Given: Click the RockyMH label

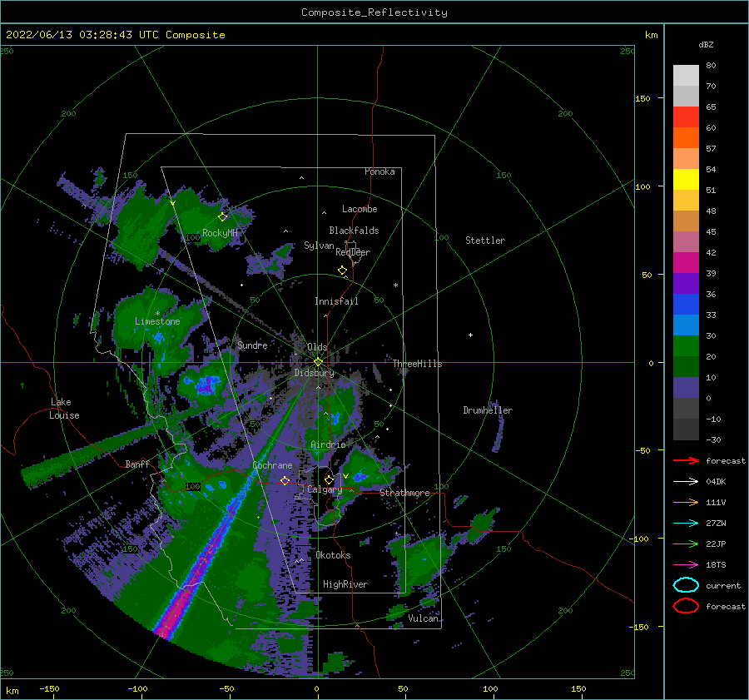Looking at the screenshot, I should [x=220, y=233].
